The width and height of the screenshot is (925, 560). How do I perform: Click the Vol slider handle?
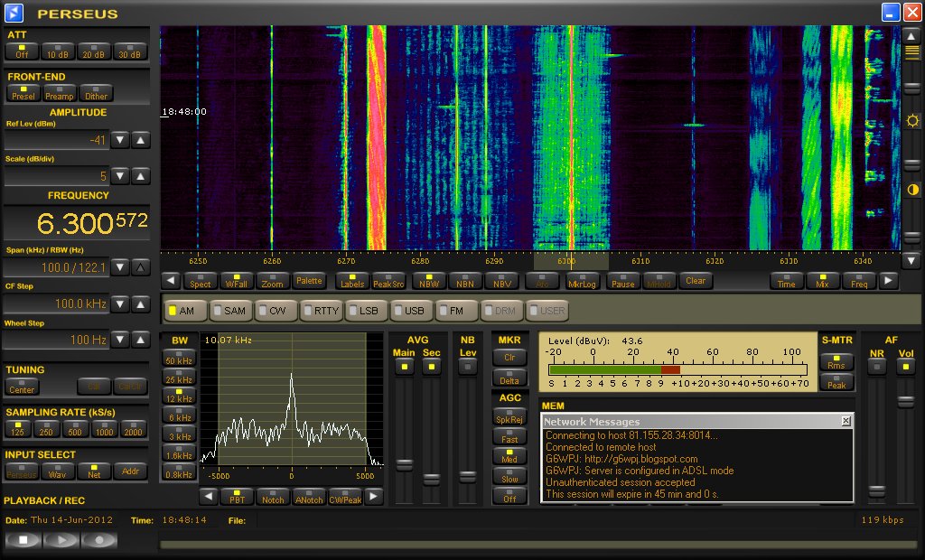(905, 400)
